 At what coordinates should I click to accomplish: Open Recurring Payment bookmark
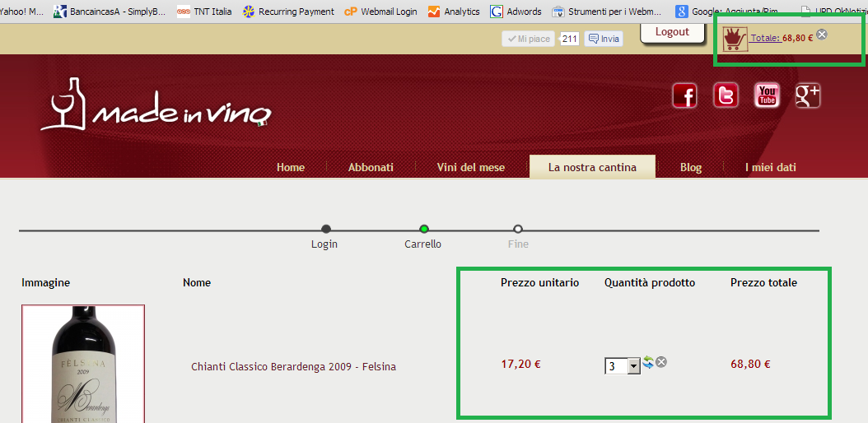pyautogui.click(x=288, y=11)
